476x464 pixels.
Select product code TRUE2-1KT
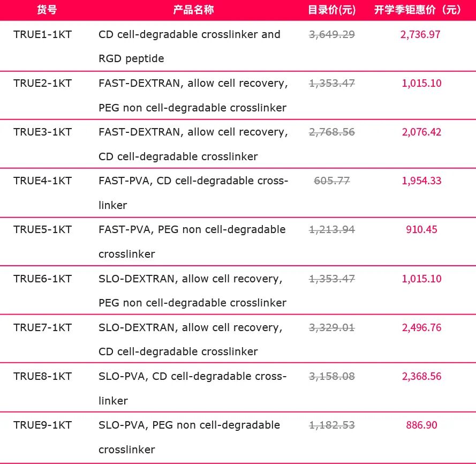[43, 83]
